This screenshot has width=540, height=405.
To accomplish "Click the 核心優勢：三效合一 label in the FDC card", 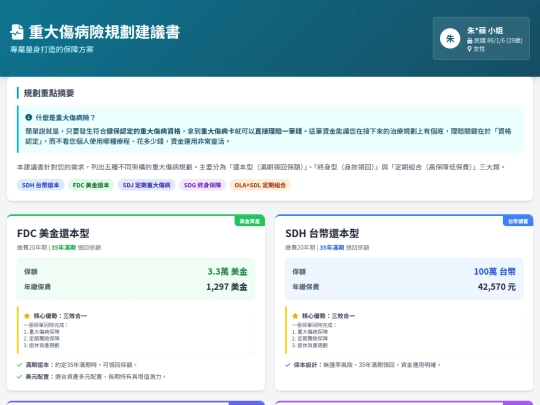I will [60, 316].
